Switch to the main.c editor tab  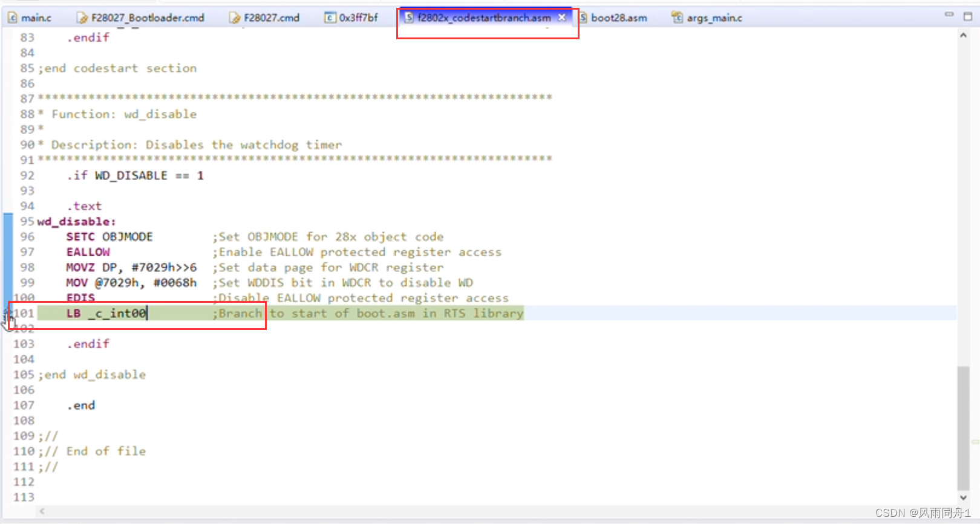(x=30, y=18)
